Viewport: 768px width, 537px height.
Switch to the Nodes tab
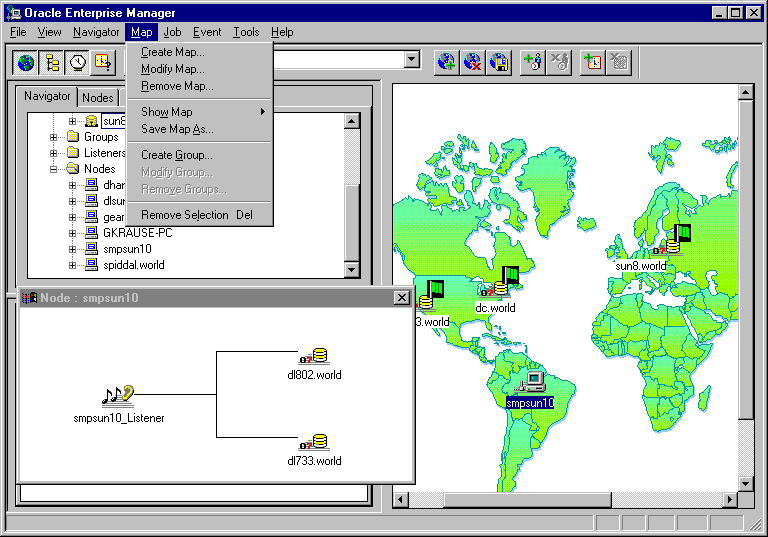tap(98, 98)
